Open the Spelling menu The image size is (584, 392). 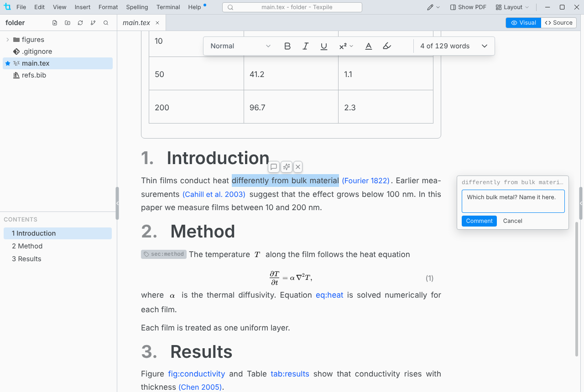coord(137,7)
